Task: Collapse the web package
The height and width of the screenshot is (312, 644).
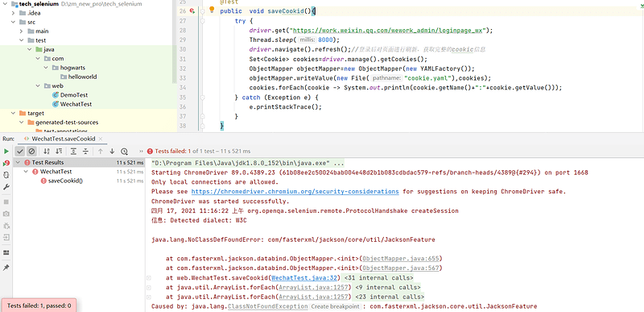Action: coord(37,86)
